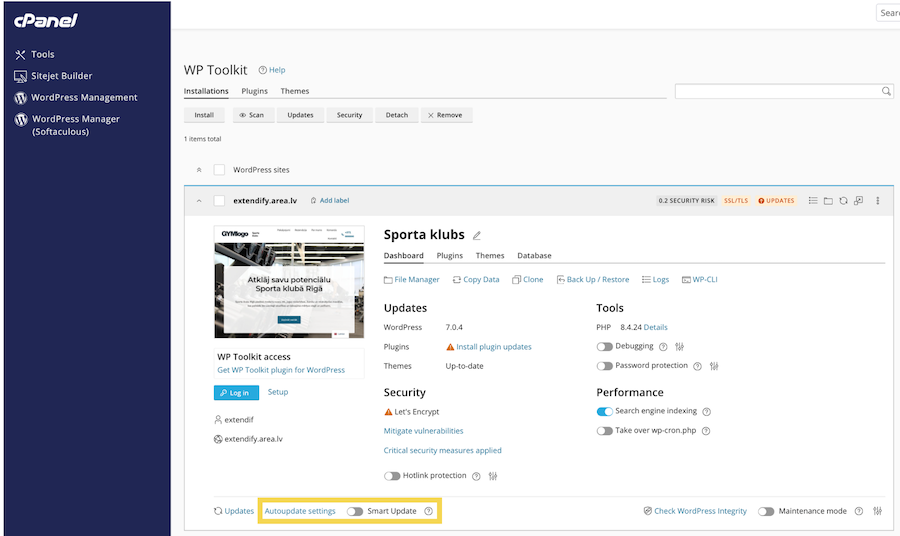The height and width of the screenshot is (536, 900).
Task: Switch to the top Plugins tab
Action: 254,91
